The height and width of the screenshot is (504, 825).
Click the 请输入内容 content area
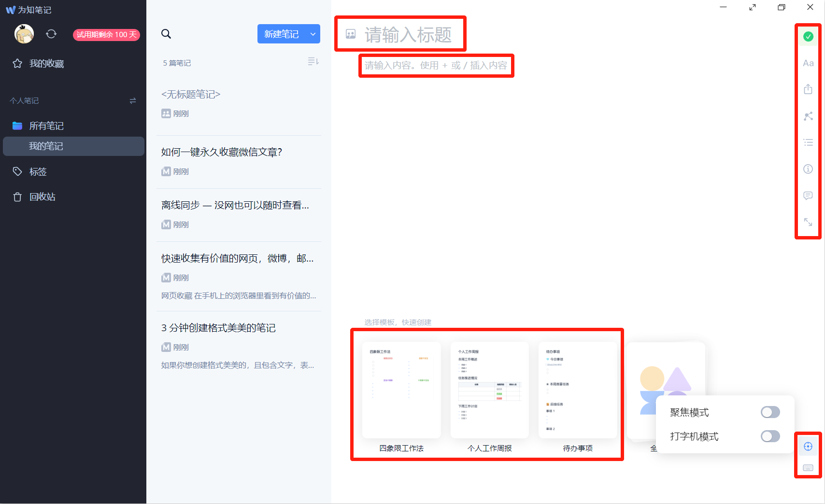[x=436, y=65]
